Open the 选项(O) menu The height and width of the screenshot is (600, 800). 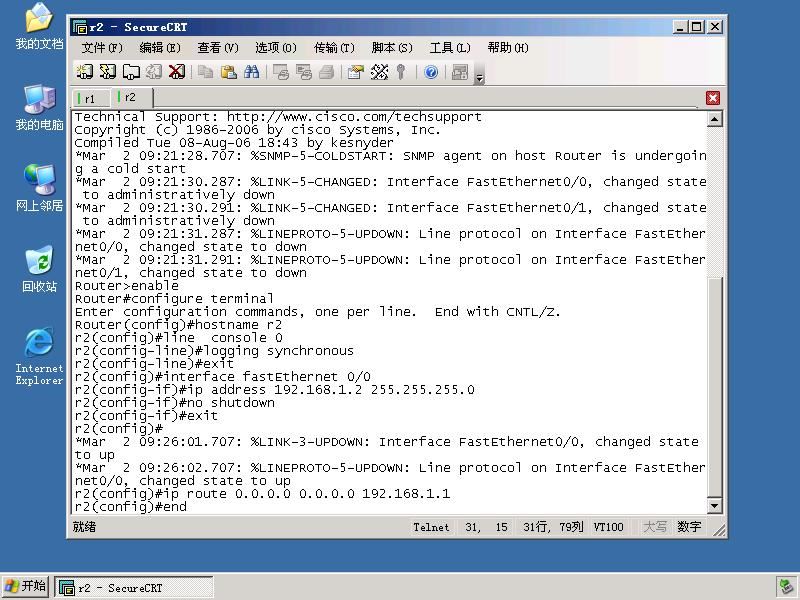point(276,48)
